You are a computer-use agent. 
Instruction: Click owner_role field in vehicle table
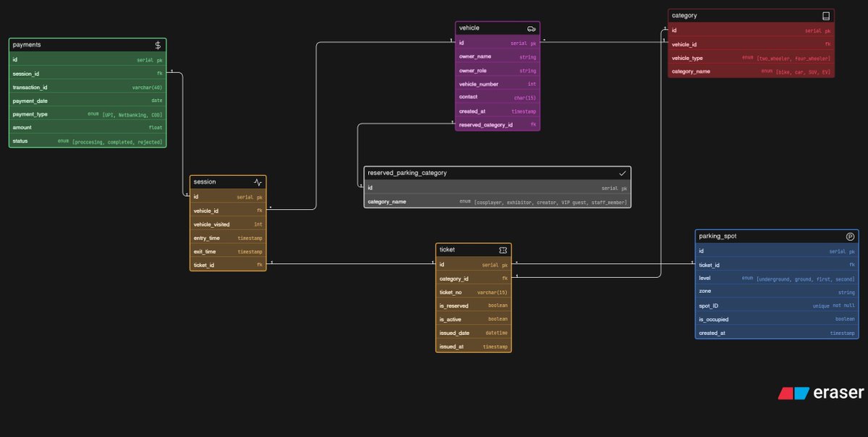click(x=498, y=70)
